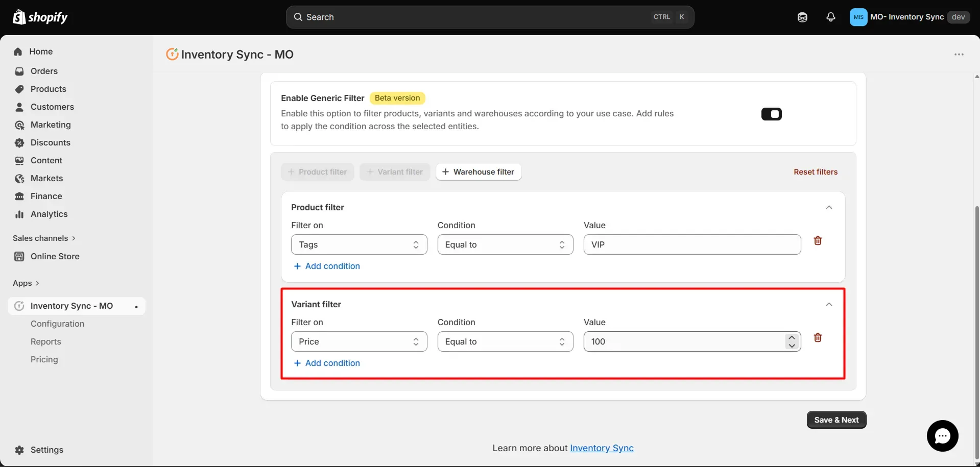Click the page vertical scrollbar
Image resolution: width=980 pixels, height=467 pixels.
coord(977,332)
